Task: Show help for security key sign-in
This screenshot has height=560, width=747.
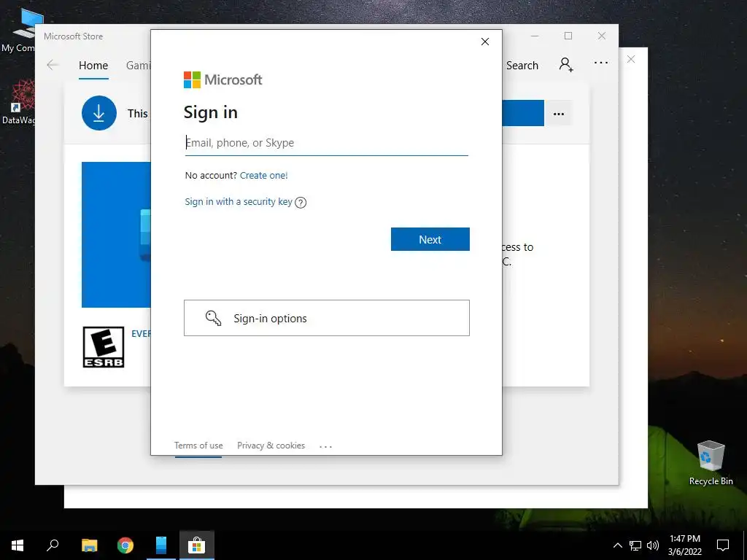Action: click(301, 203)
